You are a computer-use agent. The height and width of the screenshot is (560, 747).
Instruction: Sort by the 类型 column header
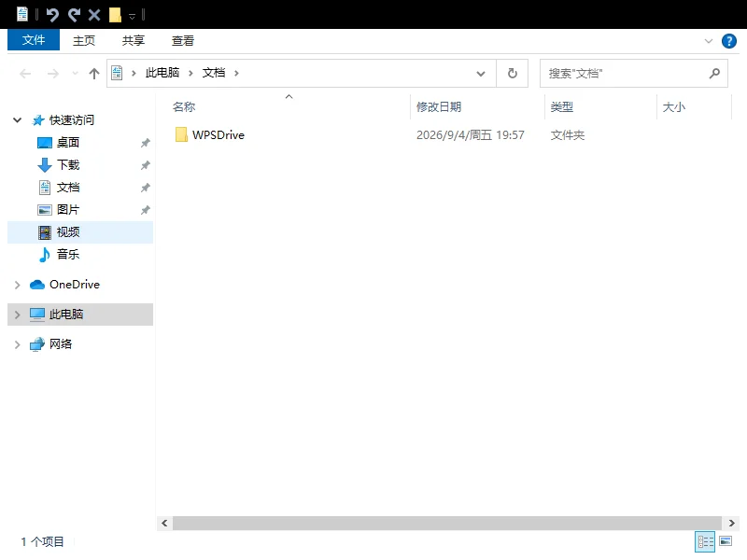click(562, 107)
